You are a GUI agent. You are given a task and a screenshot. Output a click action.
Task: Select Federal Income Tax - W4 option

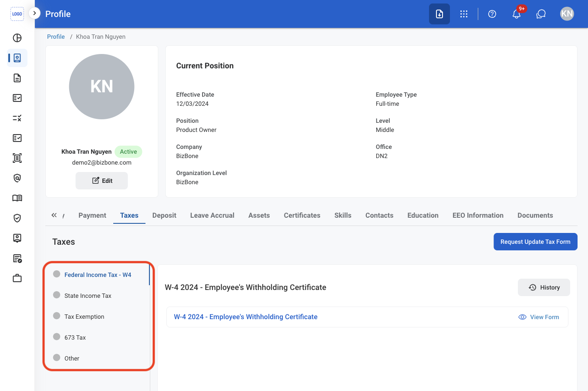click(97, 275)
